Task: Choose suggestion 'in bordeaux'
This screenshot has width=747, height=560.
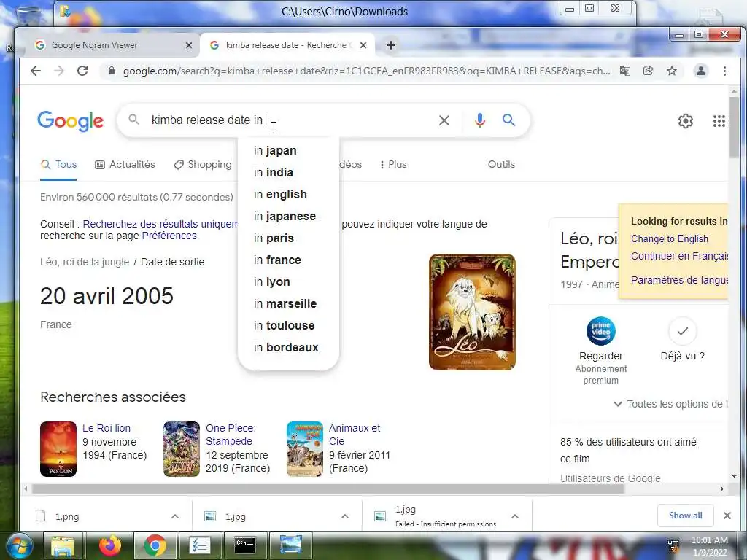Action: (288, 348)
